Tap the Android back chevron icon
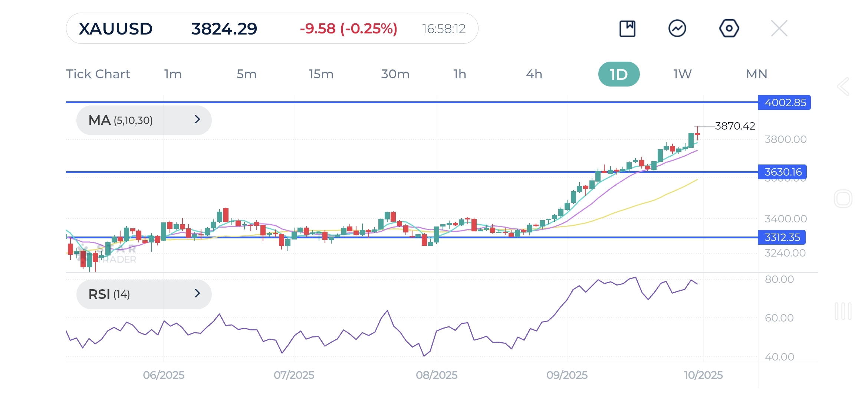 [843, 87]
